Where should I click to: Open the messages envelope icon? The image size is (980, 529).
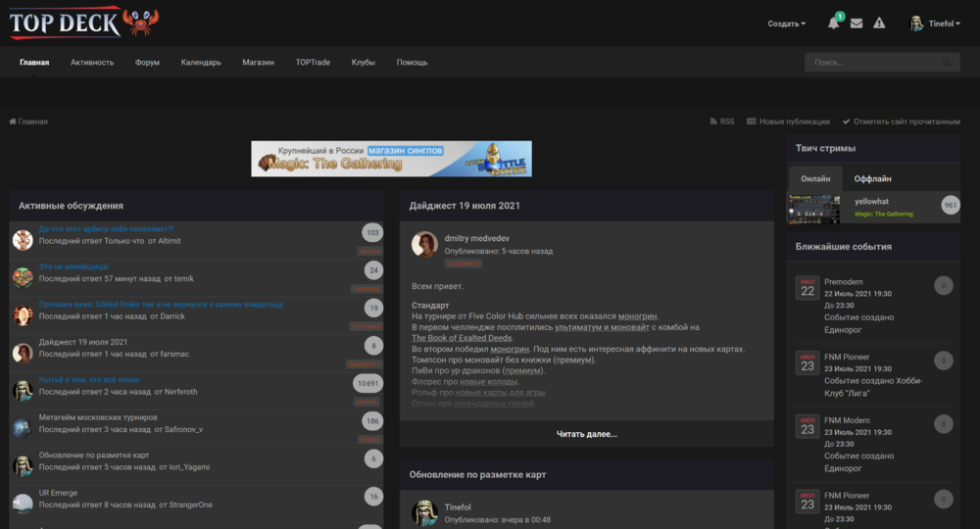857,24
